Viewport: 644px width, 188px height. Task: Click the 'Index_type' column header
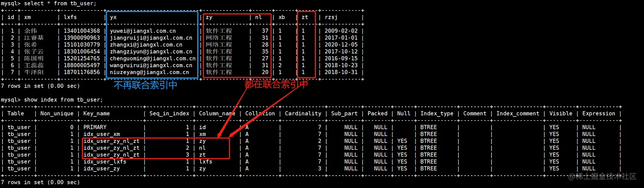pyautogui.click(x=437, y=114)
